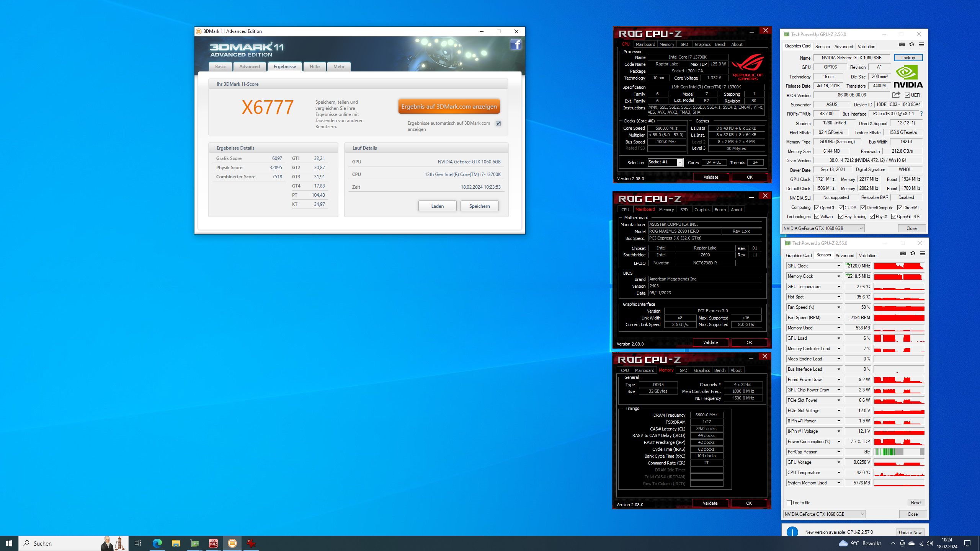Click the GPU-Z taskbar icon
This screenshot has height=551, width=980.
pos(194,543)
